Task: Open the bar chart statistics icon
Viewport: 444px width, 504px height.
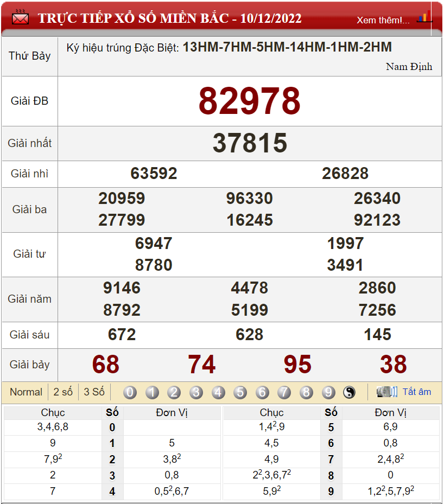Action: (424, 17)
